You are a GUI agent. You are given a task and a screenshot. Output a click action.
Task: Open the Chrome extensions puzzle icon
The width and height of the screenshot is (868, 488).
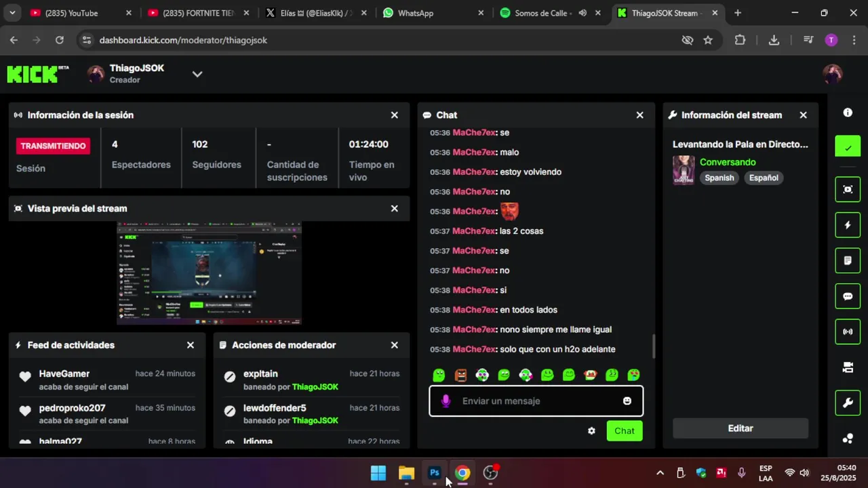pos(740,40)
